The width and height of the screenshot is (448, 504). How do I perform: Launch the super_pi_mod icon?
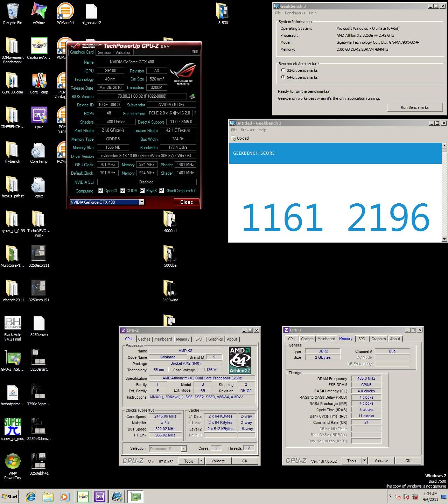click(x=13, y=429)
